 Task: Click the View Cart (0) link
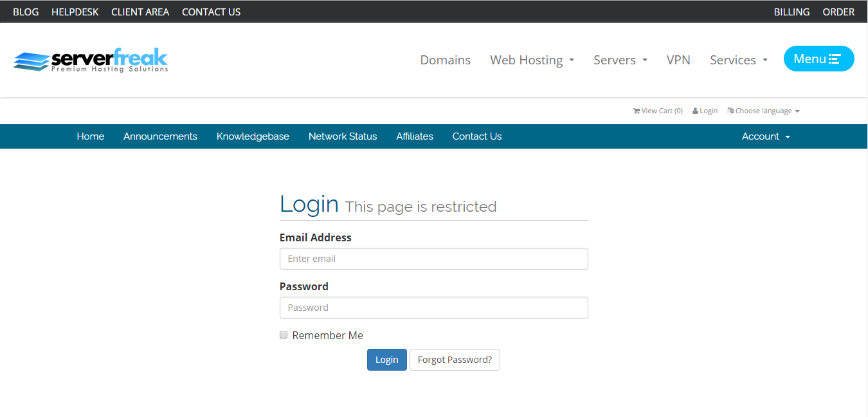click(658, 111)
